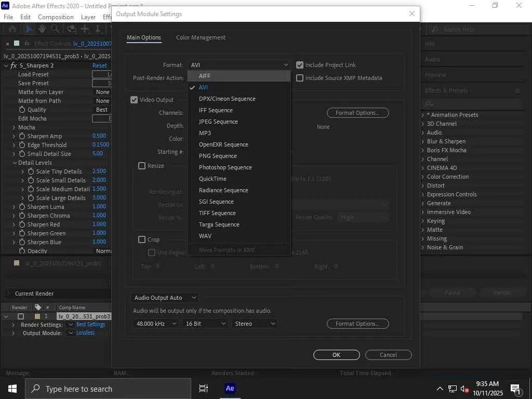This screenshot has height=399, width=532.
Task: Close the Effect Controls panel tab
Action: 7,44
